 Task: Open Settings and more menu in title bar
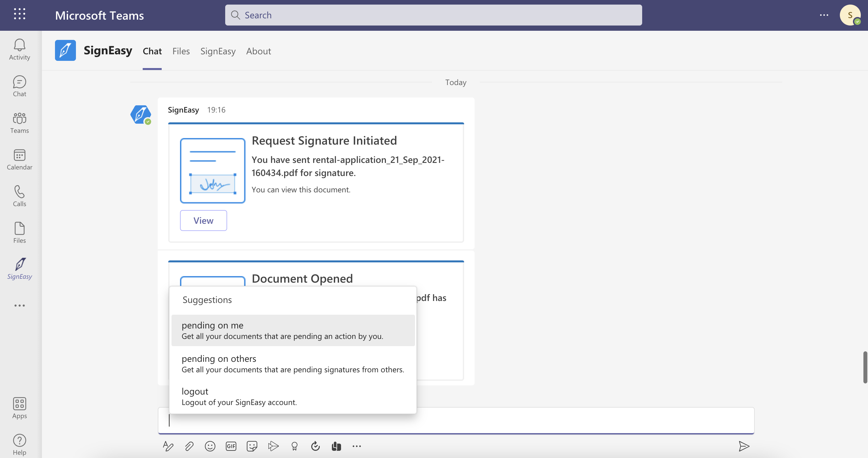[x=824, y=15]
